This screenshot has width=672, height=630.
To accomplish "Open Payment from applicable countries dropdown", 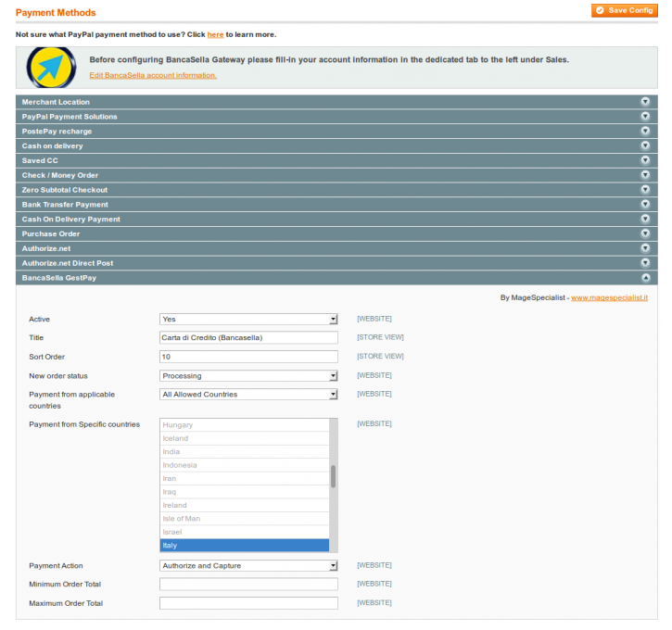I will pos(248,394).
